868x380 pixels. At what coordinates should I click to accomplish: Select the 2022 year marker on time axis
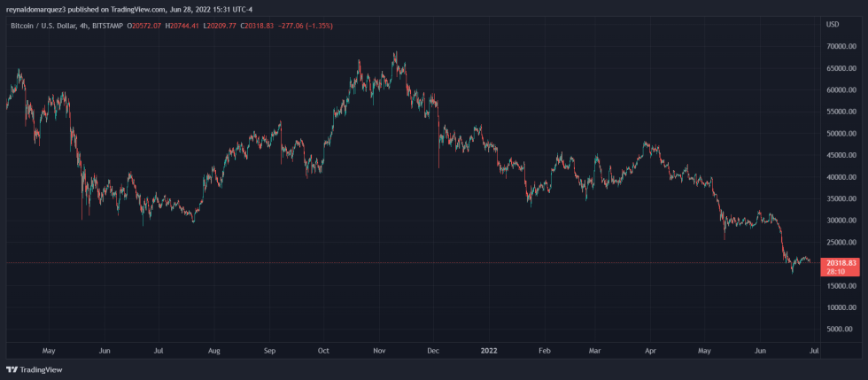[486, 350]
